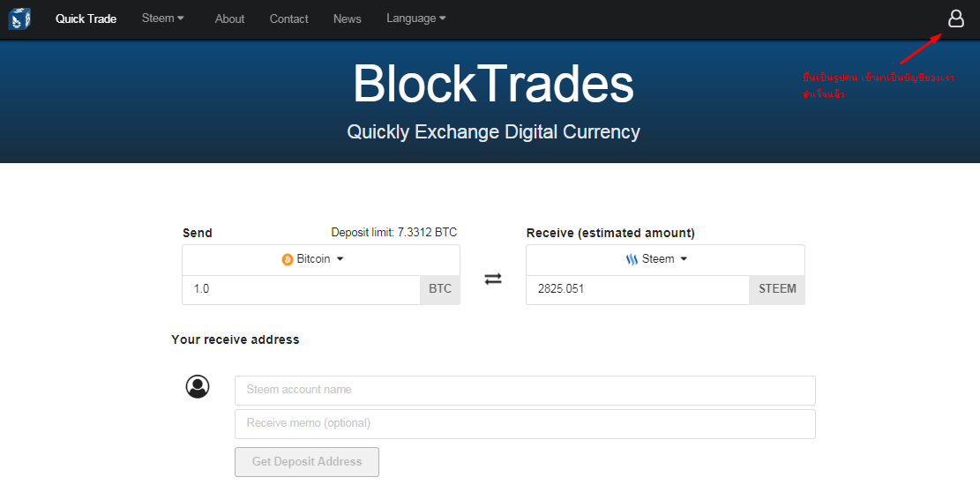Click the Steem logo icon
Image resolution: width=980 pixels, height=492 pixels.
coord(632,259)
